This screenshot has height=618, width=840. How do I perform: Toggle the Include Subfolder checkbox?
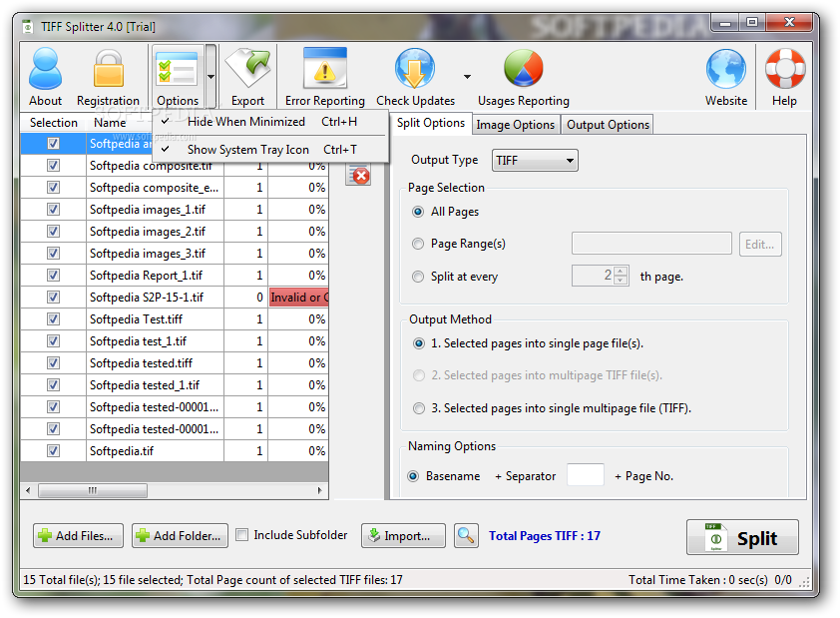point(242,535)
